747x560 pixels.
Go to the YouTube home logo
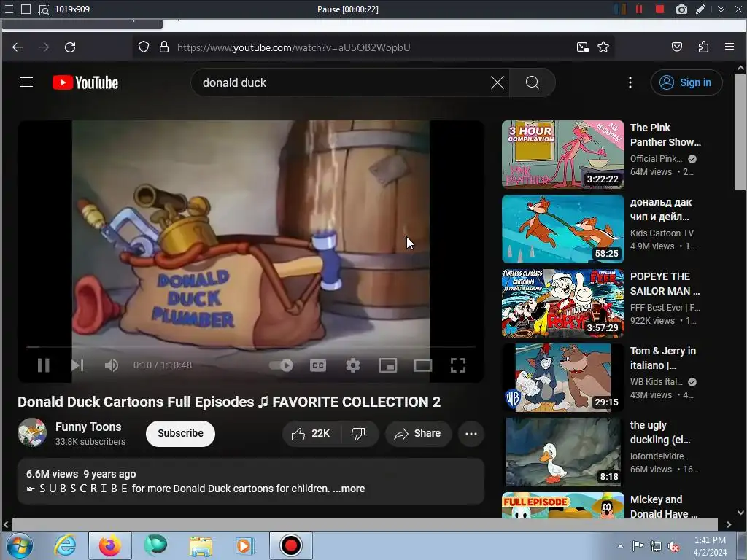click(85, 82)
